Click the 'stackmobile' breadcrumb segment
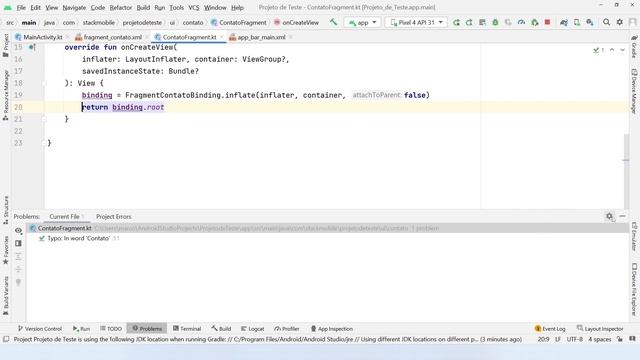Viewport: 640px width, 360px height. pyautogui.click(x=98, y=22)
